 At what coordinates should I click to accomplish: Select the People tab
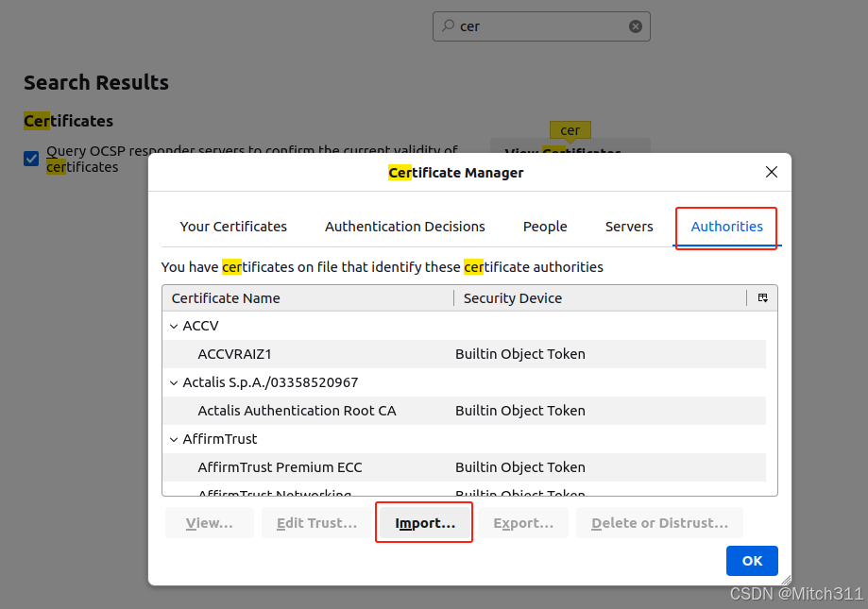(545, 227)
